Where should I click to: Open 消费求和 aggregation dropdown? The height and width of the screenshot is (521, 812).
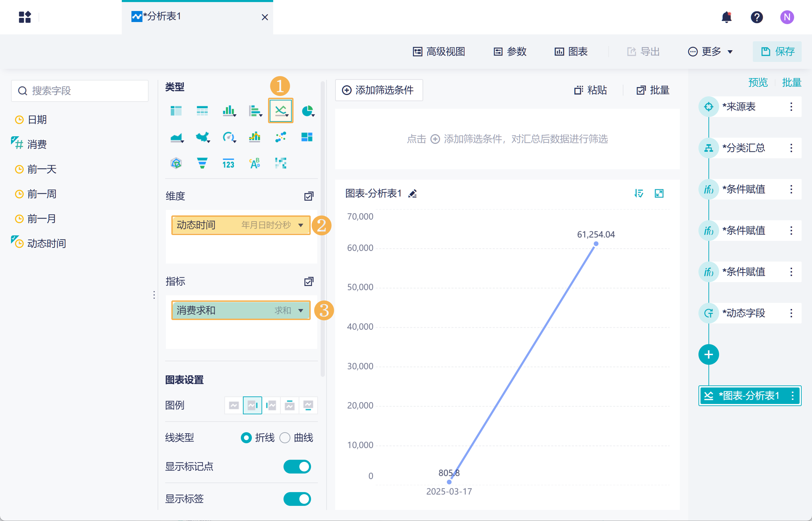pos(301,310)
